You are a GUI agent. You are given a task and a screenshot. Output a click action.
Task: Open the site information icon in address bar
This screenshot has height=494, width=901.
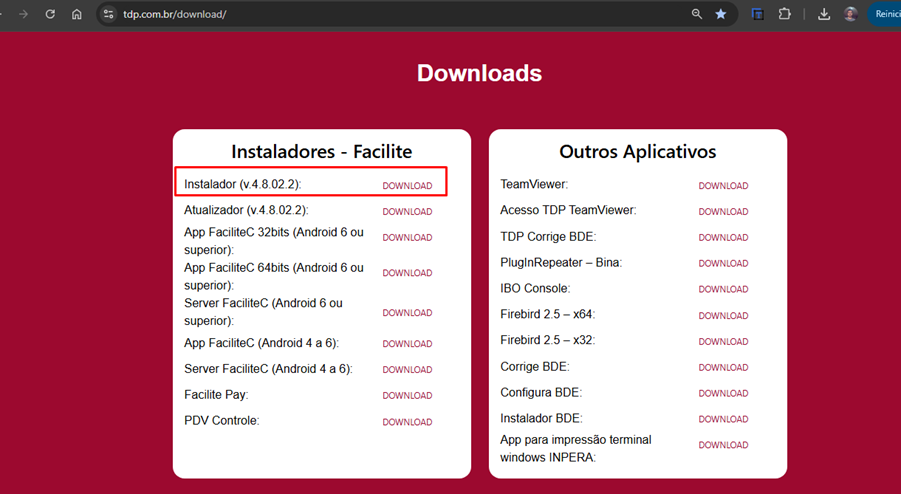pyautogui.click(x=109, y=14)
